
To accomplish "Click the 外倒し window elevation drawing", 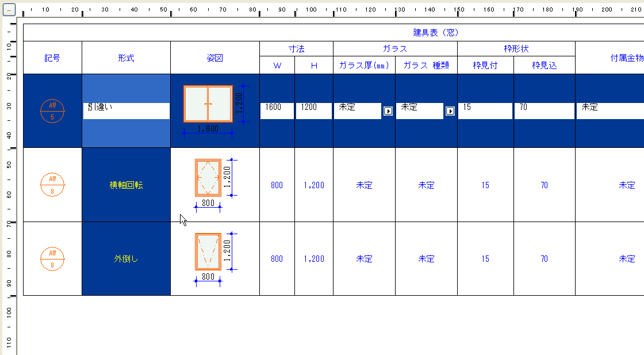I will click(x=208, y=252).
